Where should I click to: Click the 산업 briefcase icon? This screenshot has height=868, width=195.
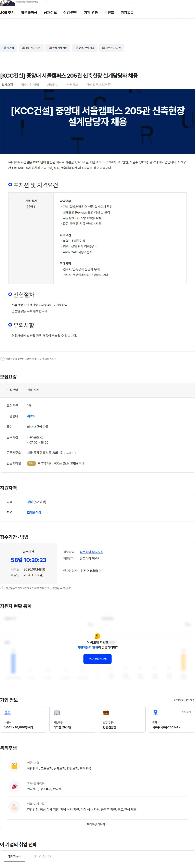(x=106, y=712)
